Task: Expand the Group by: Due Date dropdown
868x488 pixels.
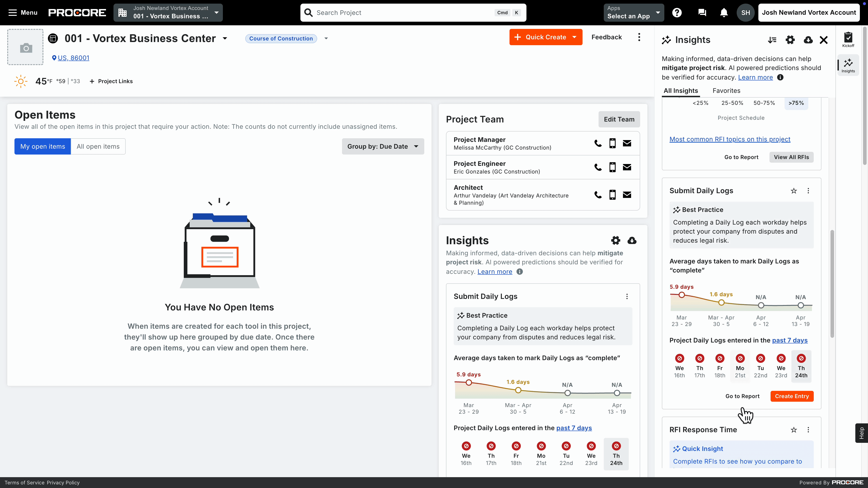Action: (382, 146)
